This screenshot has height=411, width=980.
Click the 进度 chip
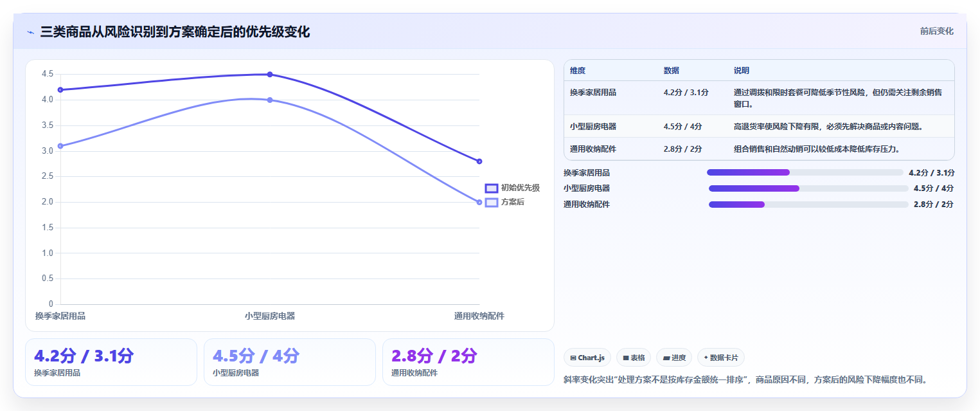[x=674, y=358]
